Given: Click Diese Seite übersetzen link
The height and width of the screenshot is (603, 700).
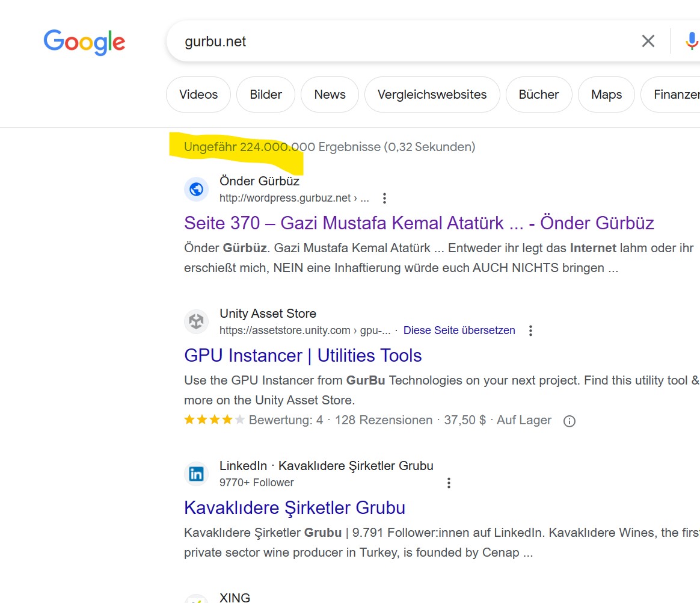Looking at the screenshot, I should pyautogui.click(x=459, y=330).
